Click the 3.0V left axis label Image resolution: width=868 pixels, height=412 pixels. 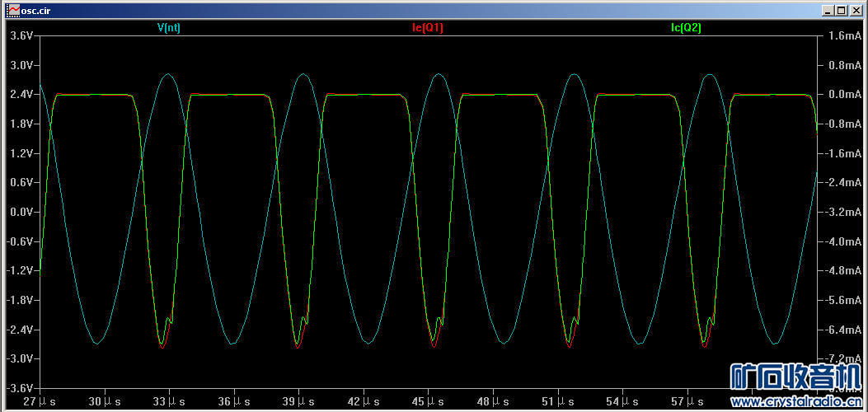tap(23, 65)
